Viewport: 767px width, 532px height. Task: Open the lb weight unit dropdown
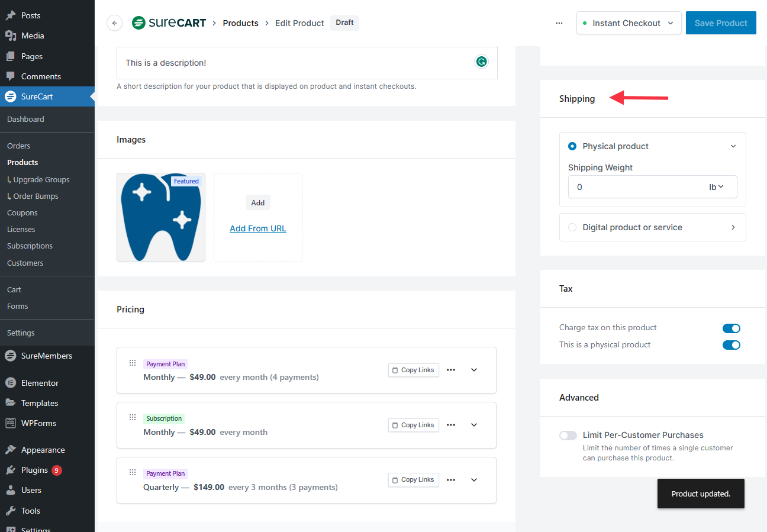[717, 187]
